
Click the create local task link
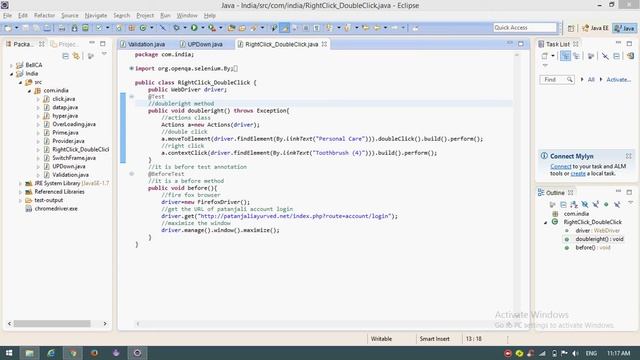point(578,173)
